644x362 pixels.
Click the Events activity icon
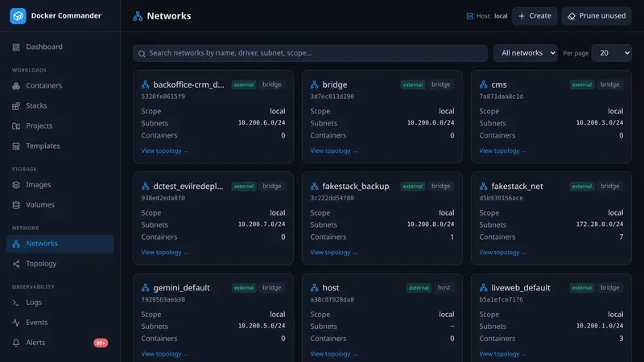click(16, 323)
